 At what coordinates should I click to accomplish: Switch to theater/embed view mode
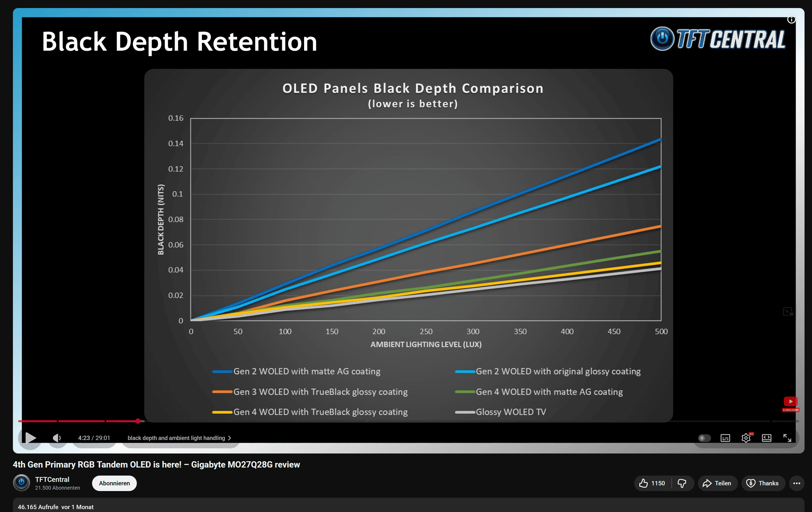pyautogui.click(x=766, y=438)
